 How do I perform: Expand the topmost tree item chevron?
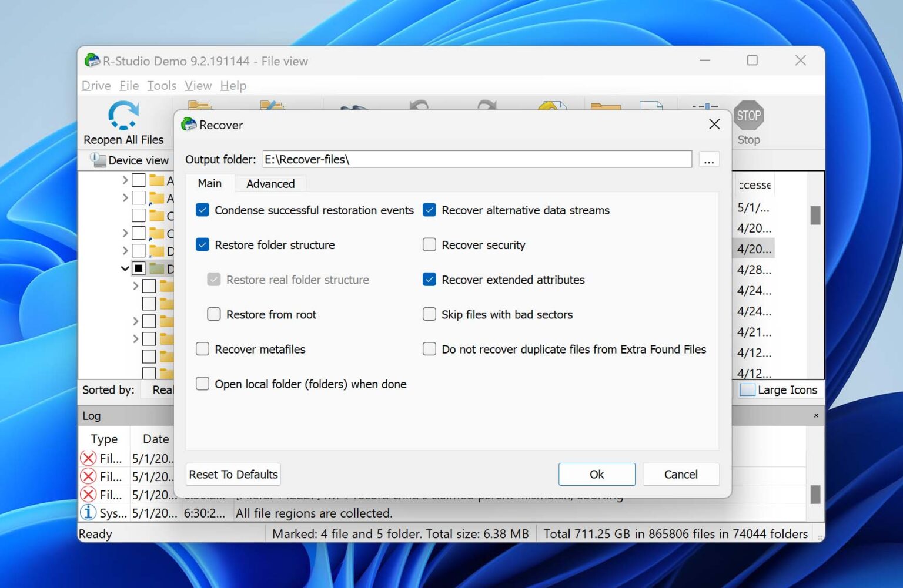pos(125,180)
